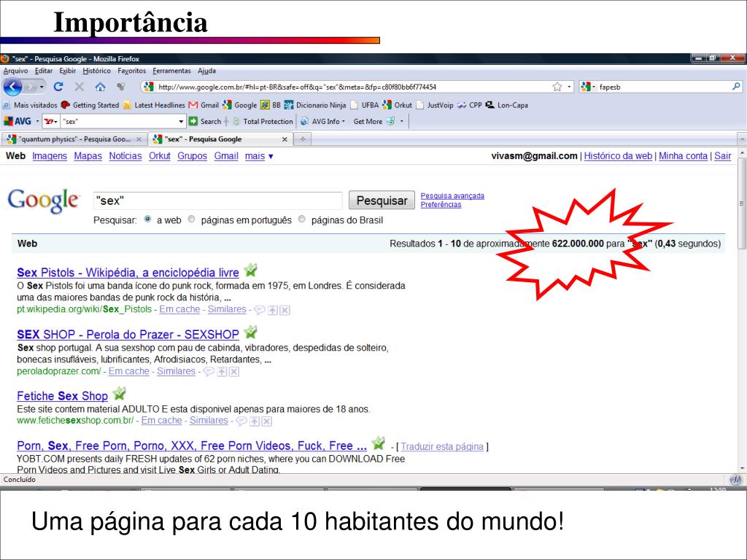Viewport: 747px width, 560px height.
Task: Click the Pesquisar button
Action: [382, 201]
